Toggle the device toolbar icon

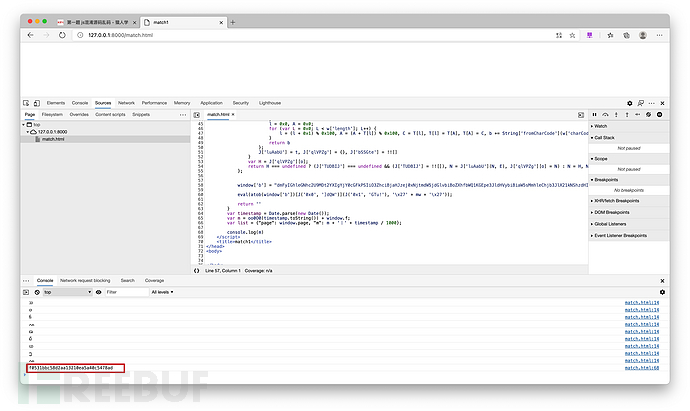pyautogui.click(x=36, y=103)
